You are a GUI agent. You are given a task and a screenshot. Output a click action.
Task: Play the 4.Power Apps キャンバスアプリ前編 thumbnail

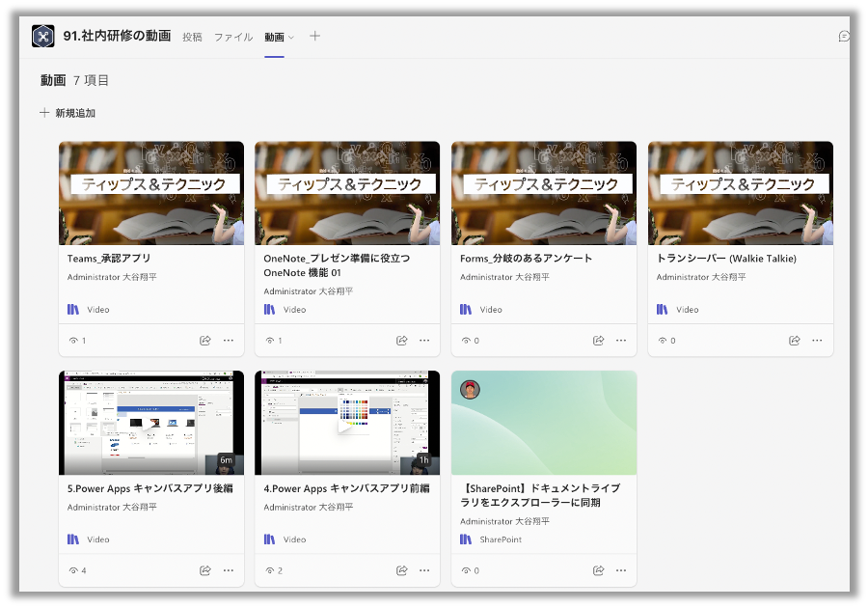click(x=347, y=423)
